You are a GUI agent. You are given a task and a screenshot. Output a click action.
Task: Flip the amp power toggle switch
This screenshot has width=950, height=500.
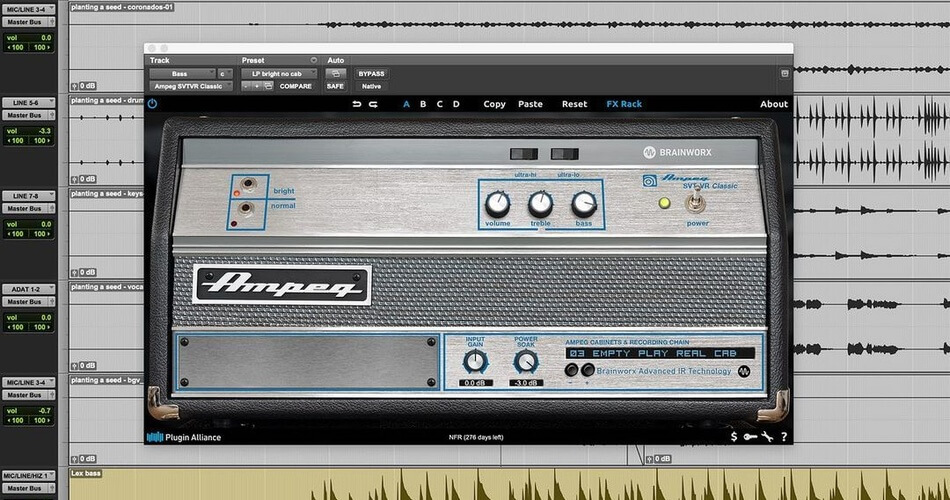pos(696,200)
